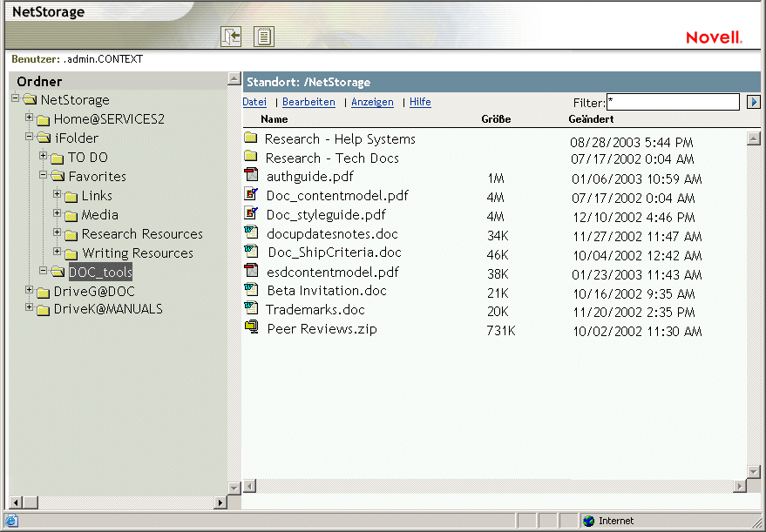Select the Beta Invitation.doc file name
This screenshot has height=532, width=766.
pyautogui.click(x=327, y=291)
